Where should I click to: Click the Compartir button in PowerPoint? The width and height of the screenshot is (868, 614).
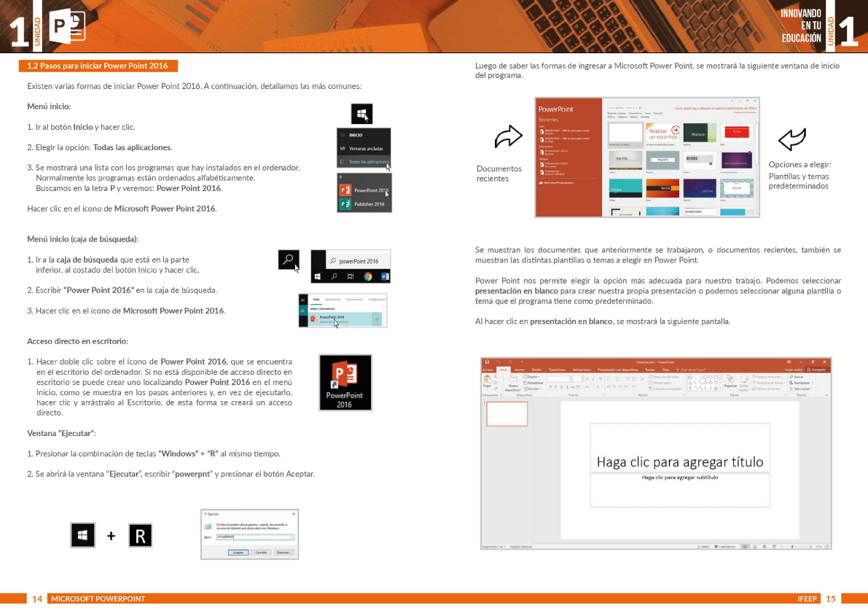coord(816,370)
